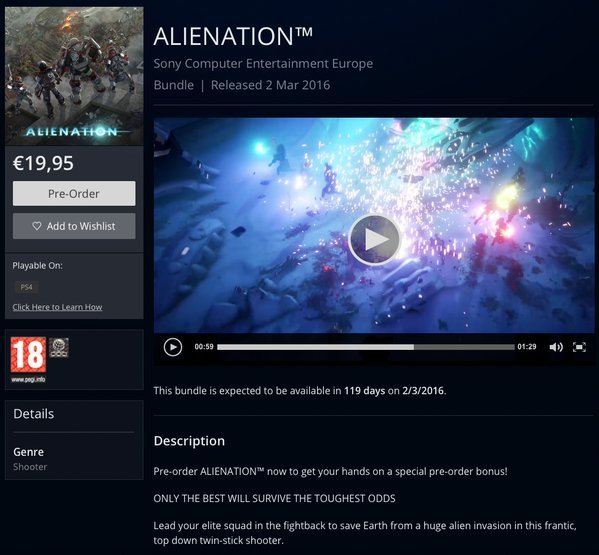Add ALIENATION to Wishlist

pos(74,226)
